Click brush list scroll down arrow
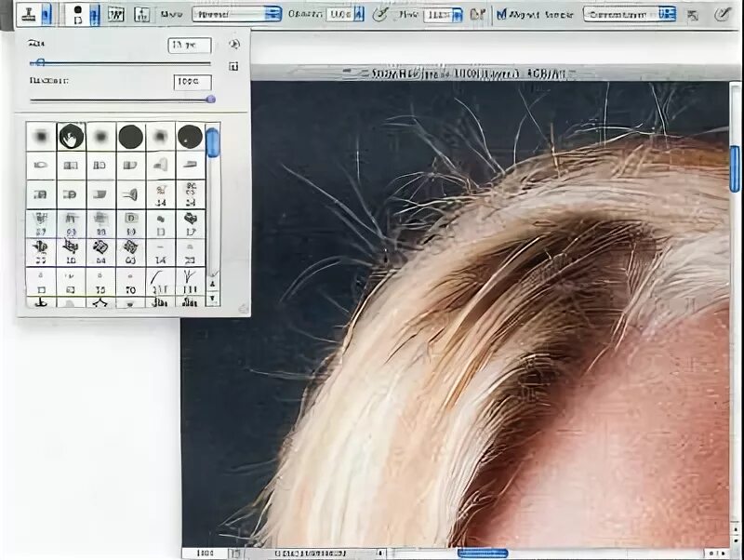 click(213, 299)
